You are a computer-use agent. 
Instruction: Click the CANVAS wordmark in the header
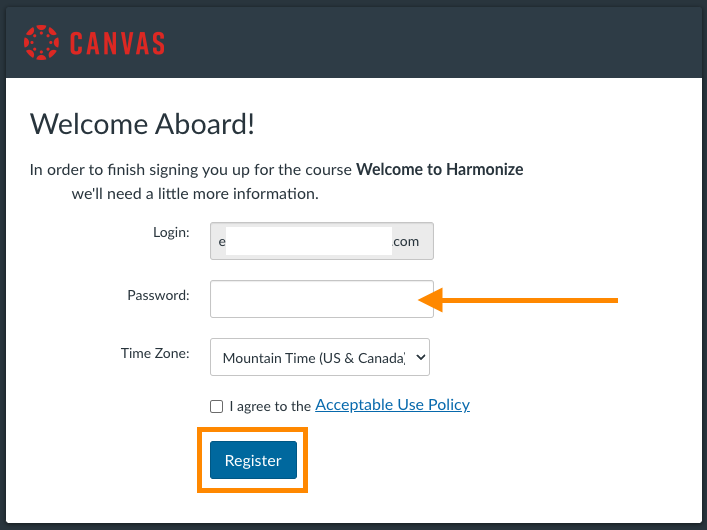[117, 43]
